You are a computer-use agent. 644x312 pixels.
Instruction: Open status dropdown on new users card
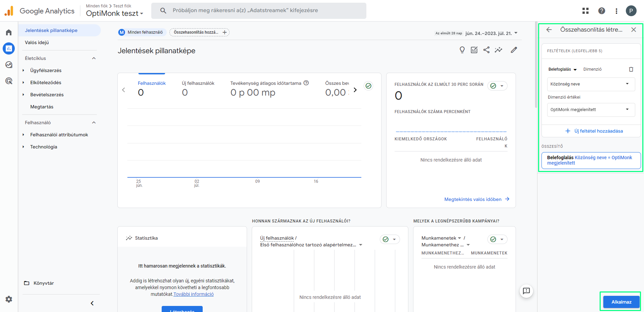(x=390, y=239)
